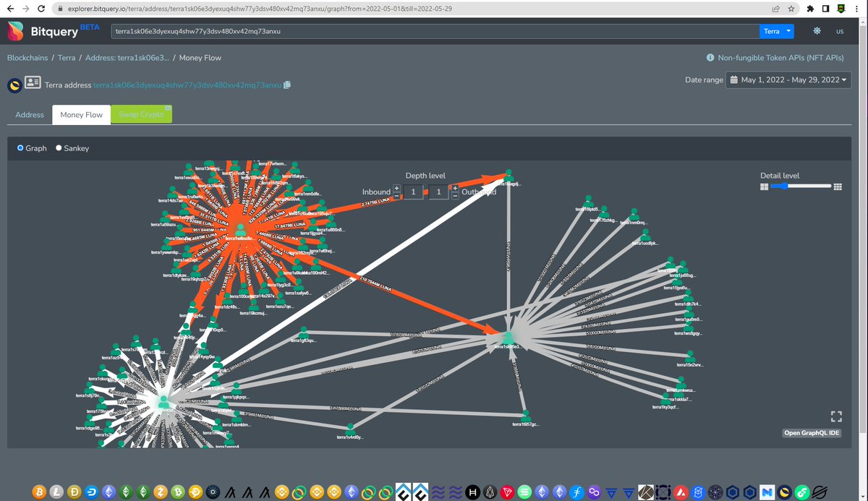868x501 pixels.
Task: Decrease Inbound depth with minus button
Action: pyautogui.click(x=396, y=195)
